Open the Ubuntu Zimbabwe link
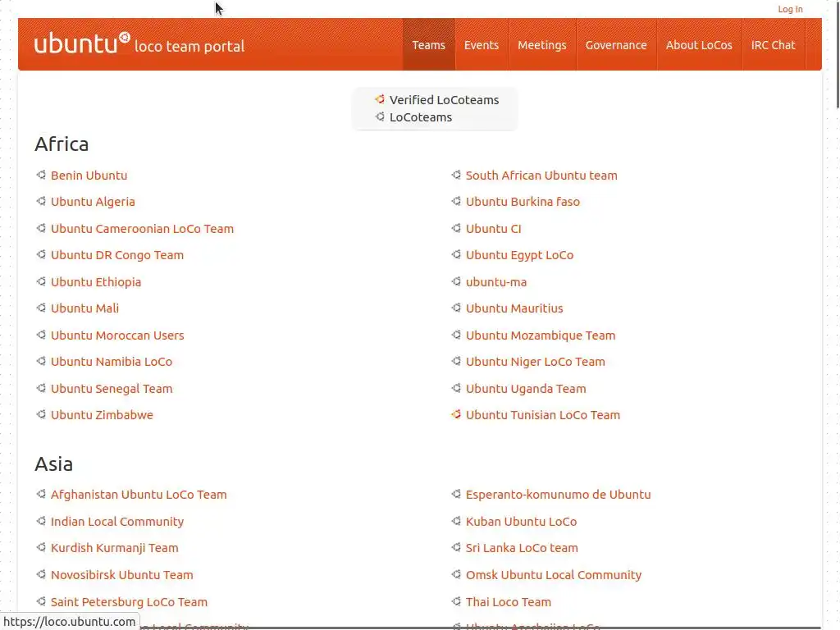 point(102,414)
